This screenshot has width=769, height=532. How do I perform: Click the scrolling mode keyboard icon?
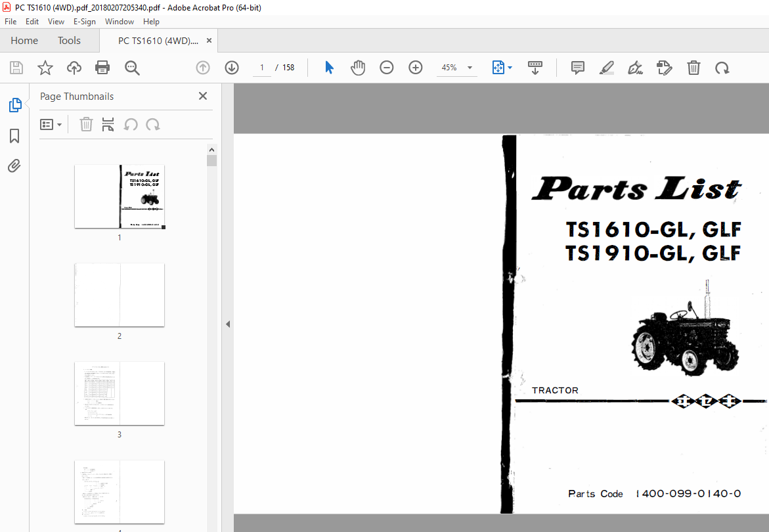(x=535, y=68)
